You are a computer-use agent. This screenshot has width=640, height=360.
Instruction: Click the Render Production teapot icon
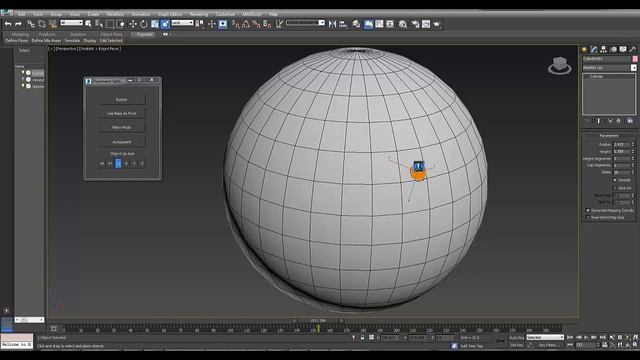click(x=437, y=24)
